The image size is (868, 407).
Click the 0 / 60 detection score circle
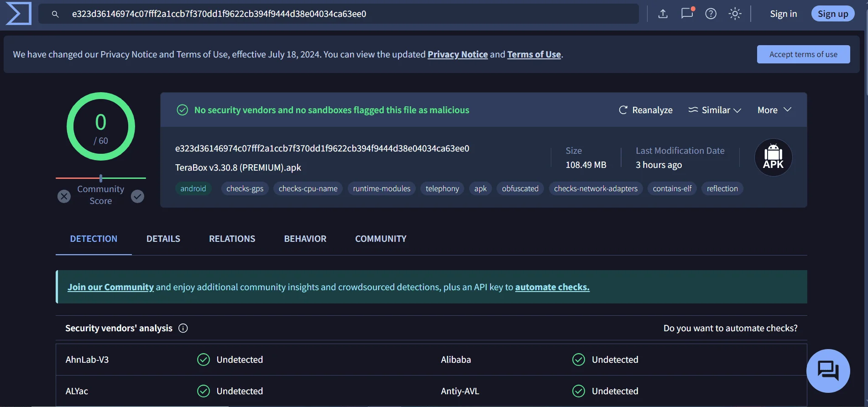(101, 126)
